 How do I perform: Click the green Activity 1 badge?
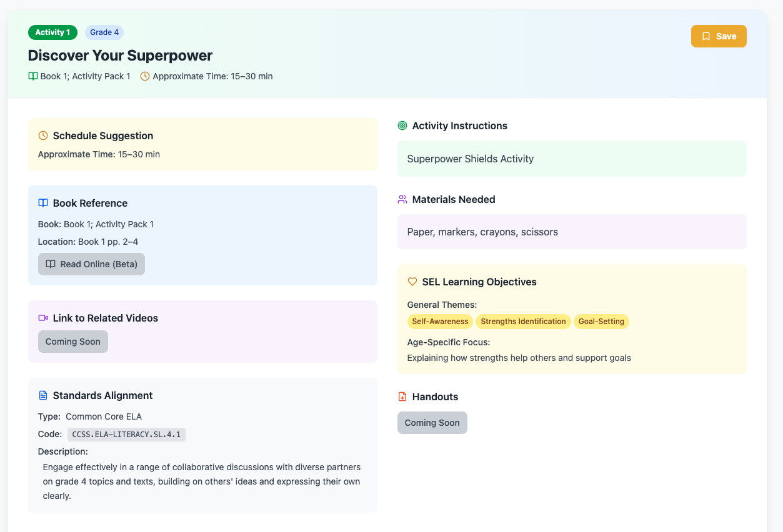click(x=52, y=32)
